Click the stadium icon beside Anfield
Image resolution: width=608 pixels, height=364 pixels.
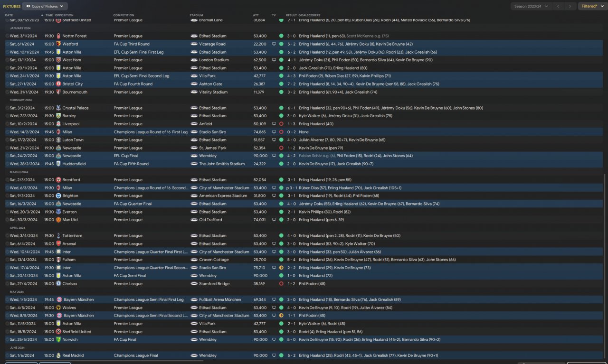click(x=194, y=124)
